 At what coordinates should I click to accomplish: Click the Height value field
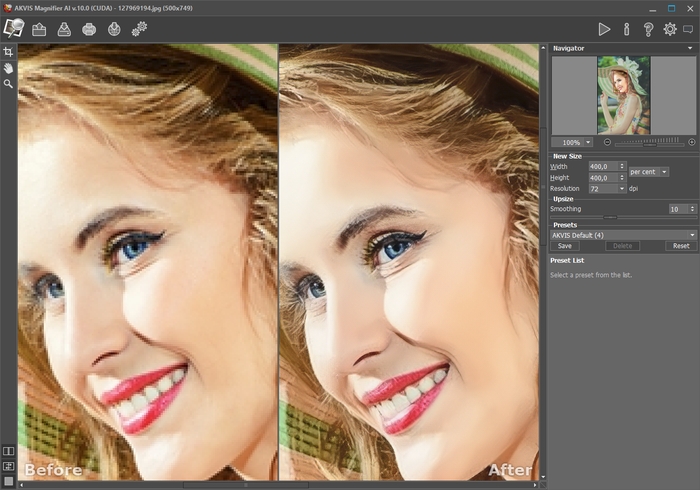(x=604, y=178)
